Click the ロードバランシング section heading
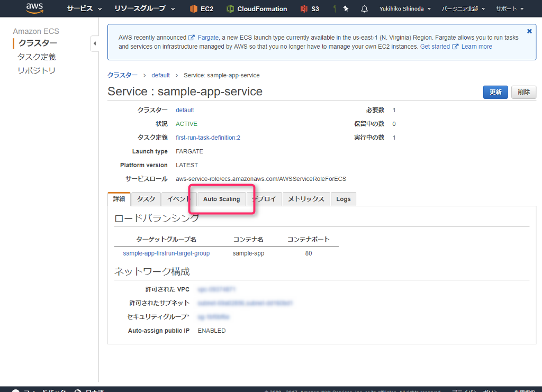The width and height of the screenshot is (542, 392). pyautogui.click(x=157, y=218)
